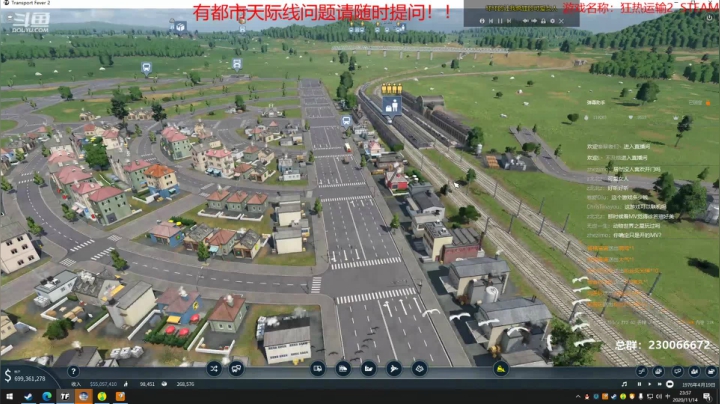720x404 pixels.
Task: Open the Windows notification center
Action: tap(708, 396)
